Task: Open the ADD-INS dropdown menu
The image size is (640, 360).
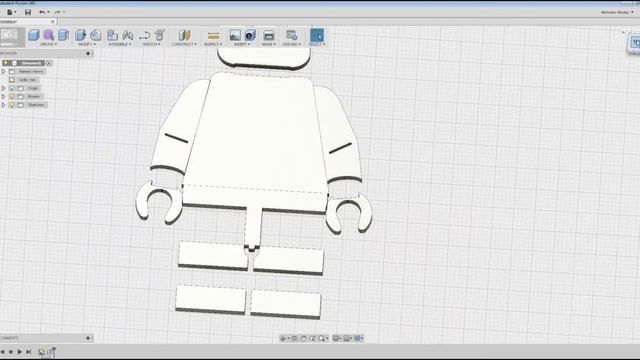Action: point(291,44)
